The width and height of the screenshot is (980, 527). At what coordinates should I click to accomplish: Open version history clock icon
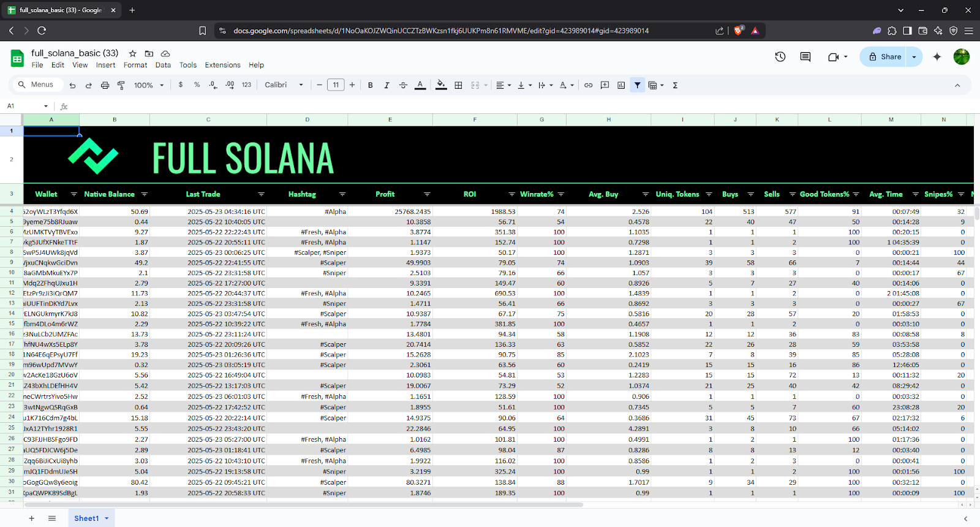(x=780, y=56)
